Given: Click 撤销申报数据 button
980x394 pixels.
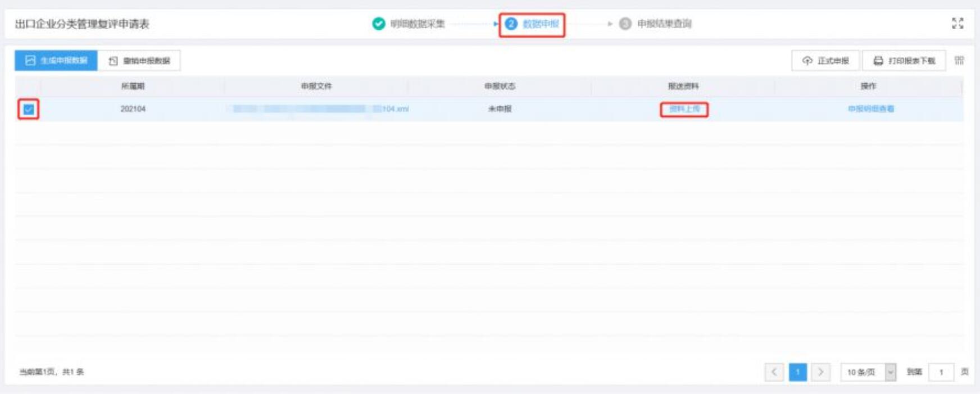Looking at the screenshot, I should pos(139,61).
